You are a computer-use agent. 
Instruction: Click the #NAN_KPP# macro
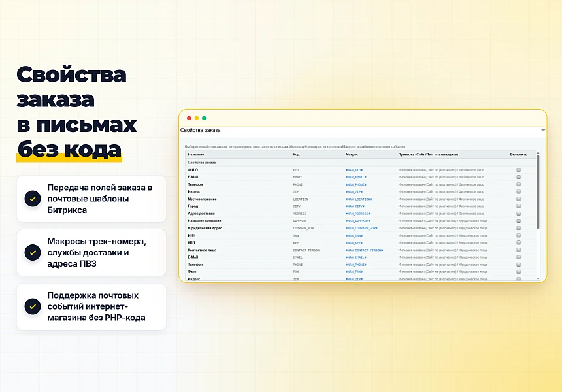pos(354,243)
